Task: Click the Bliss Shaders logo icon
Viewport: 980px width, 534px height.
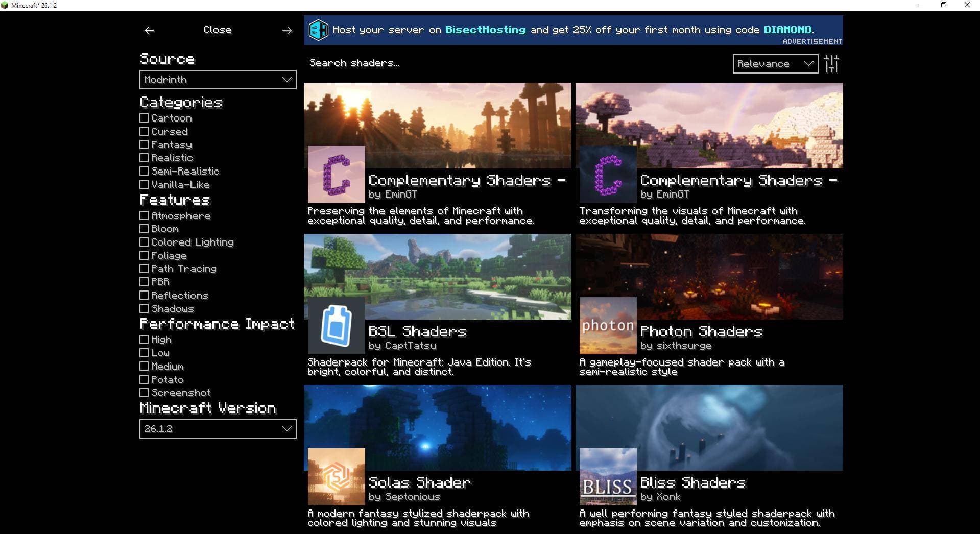Action: (608, 477)
